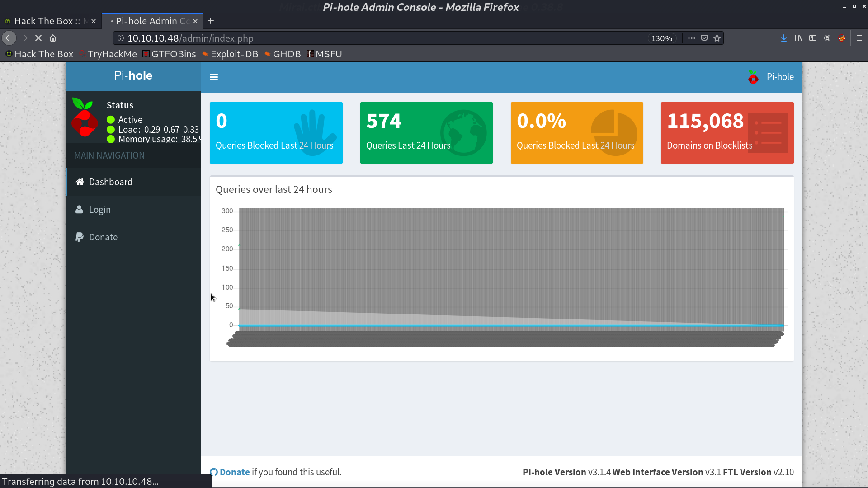Click red Domains on Blocklists card
868x488 pixels.
click(727, 133)
